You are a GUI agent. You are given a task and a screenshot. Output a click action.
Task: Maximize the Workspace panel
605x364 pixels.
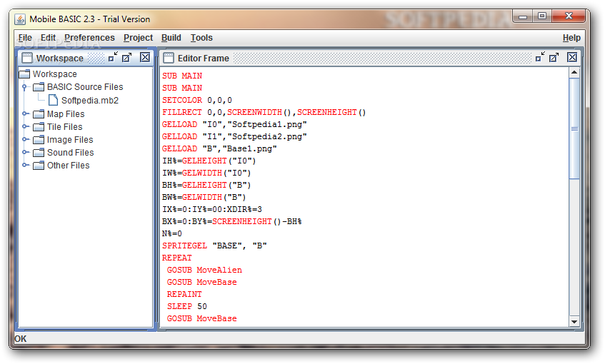point(127,57)
